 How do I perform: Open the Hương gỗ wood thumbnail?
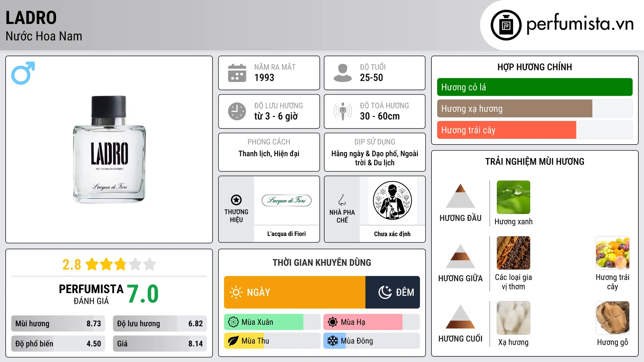click(613, 318)
